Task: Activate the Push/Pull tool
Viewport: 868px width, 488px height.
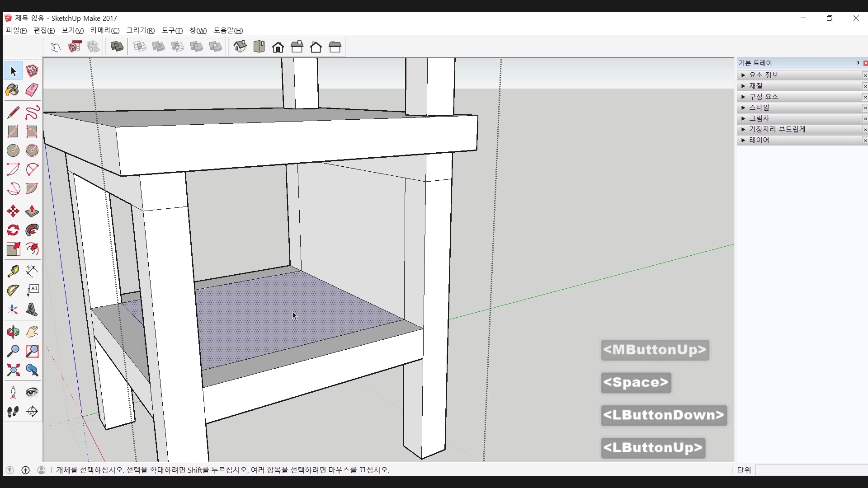Action: (x=32, y=211)
